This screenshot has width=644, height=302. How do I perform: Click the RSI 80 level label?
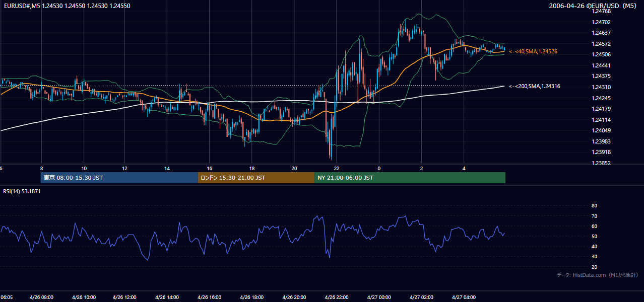pyautogui.click(x=594, y=206)
